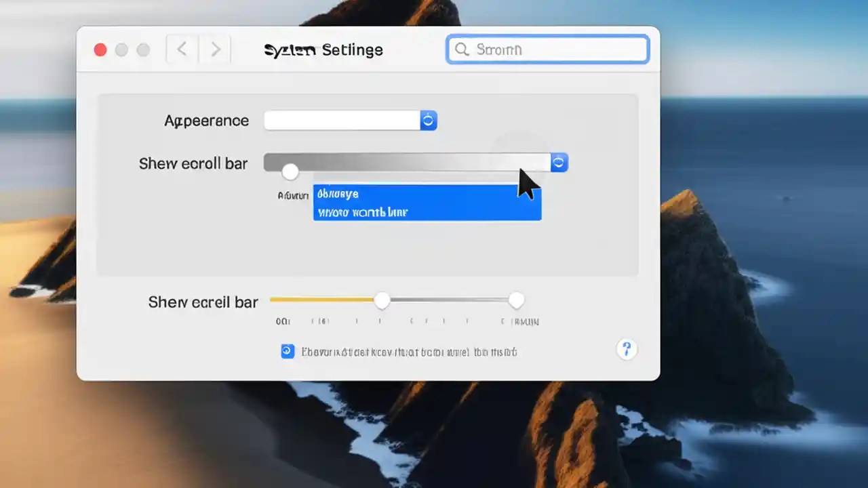Click the red close traffic light
Image resolution: width=868 pixels, height=488 pixels.
[100, 49]
